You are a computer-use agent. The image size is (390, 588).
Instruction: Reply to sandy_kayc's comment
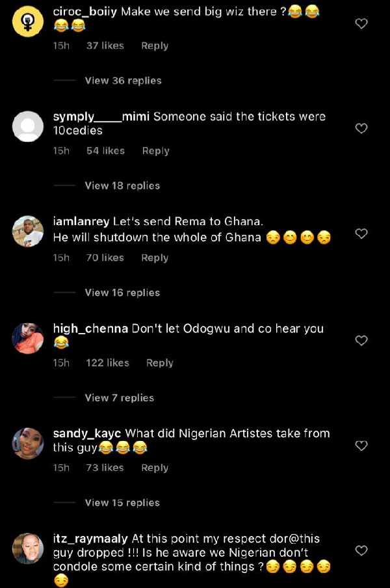tap(155, 468)
